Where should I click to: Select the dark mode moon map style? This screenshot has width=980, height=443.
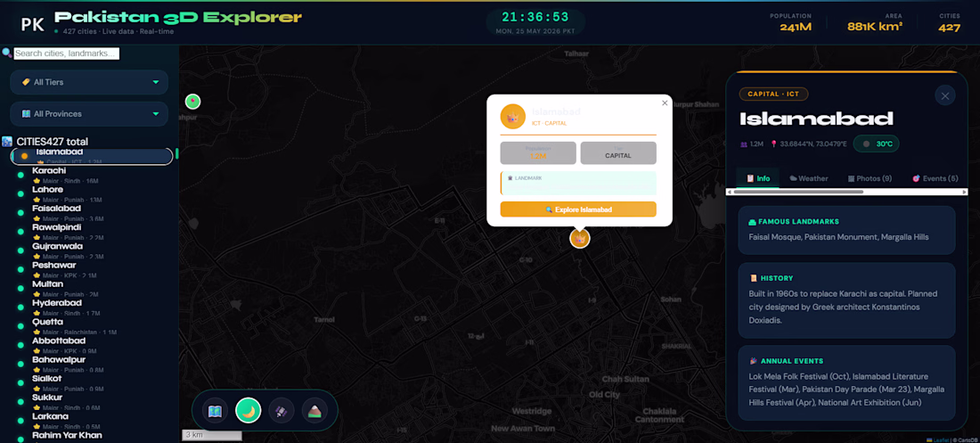(249, 411)
